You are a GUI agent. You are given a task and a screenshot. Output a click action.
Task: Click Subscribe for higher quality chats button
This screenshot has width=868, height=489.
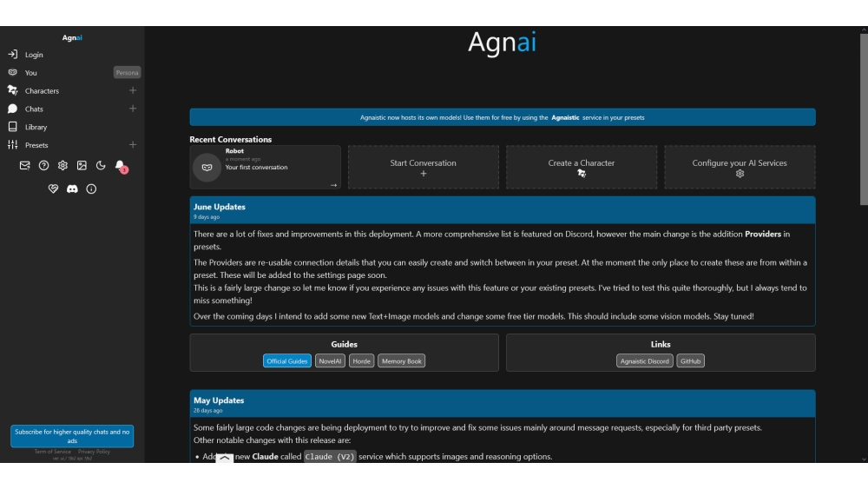72,436
